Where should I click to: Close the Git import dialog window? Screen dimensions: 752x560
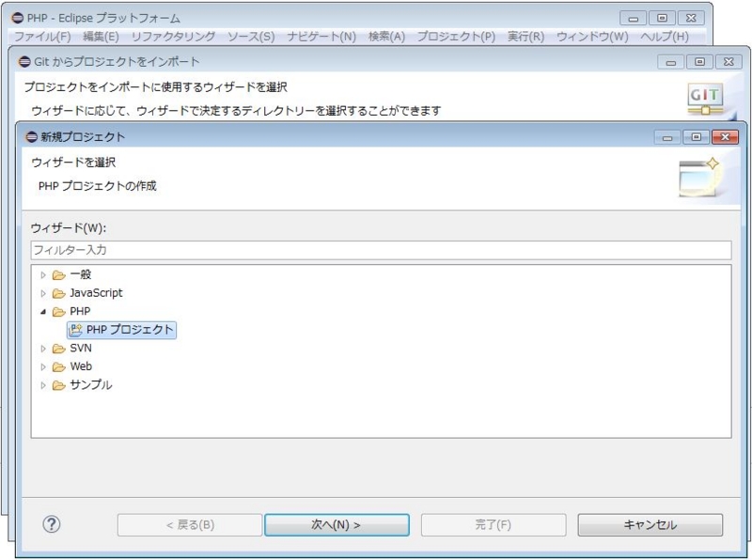click(728, 62)
